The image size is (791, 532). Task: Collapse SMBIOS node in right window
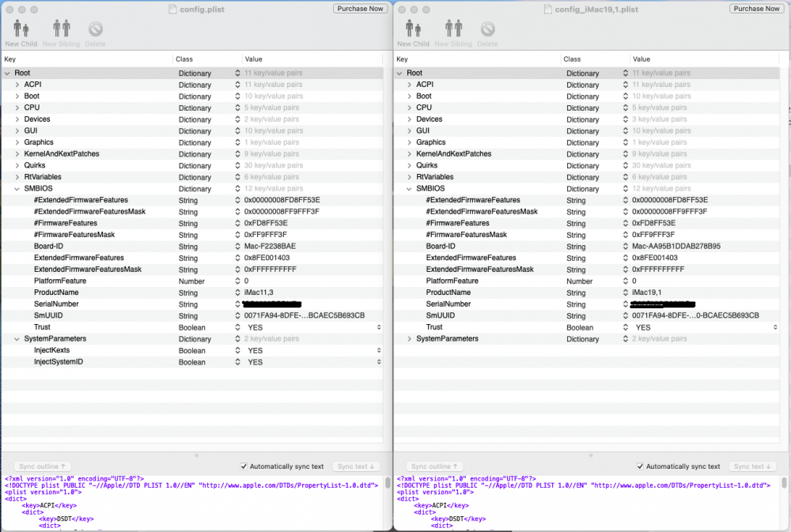coord(409,189)
